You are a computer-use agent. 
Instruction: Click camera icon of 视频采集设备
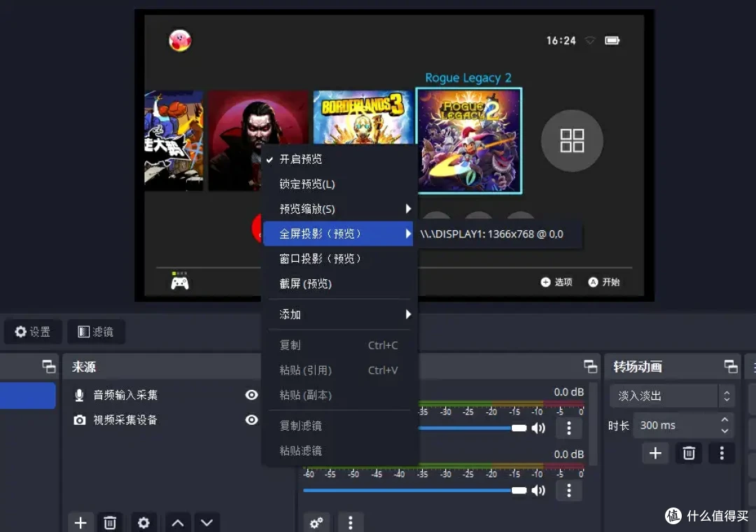(x=80, y=420)
